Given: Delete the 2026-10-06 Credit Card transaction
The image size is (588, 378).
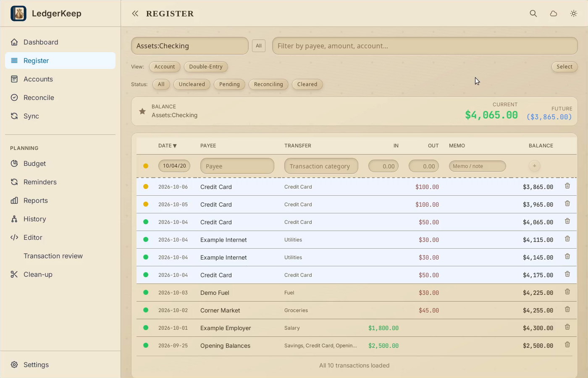Looking at the screenshot, I should [567, 186].
